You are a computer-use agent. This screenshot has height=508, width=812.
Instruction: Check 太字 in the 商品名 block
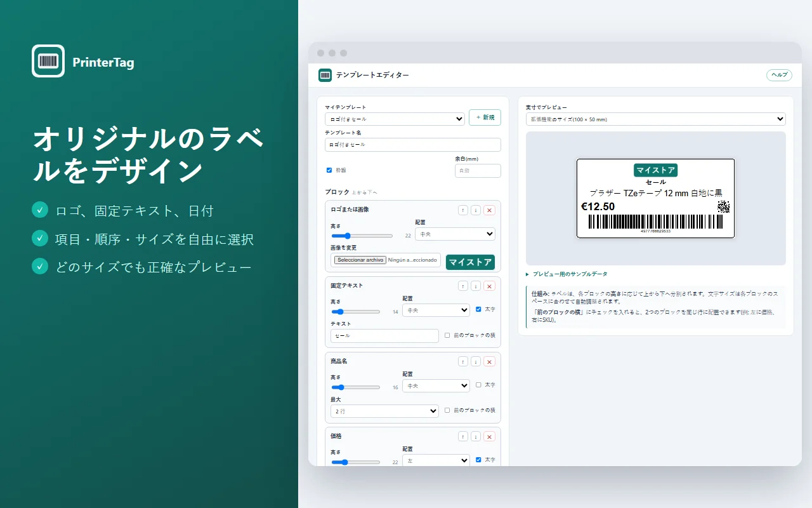click(479, 385)
